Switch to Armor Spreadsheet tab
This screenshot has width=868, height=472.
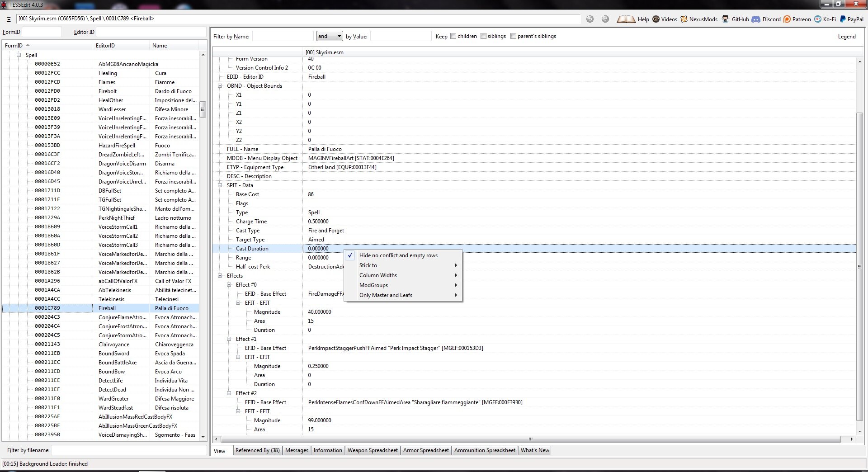426,450
